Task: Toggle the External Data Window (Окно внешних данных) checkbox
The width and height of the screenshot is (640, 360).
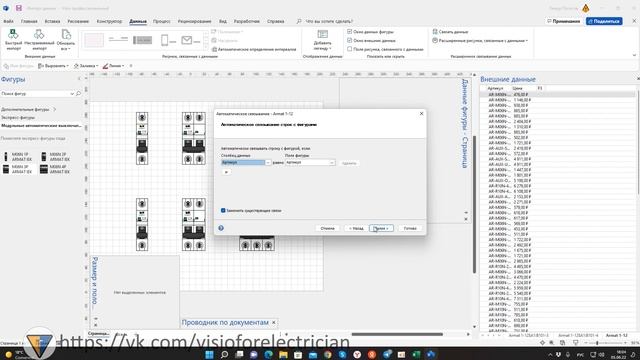Action: (349, 40)
